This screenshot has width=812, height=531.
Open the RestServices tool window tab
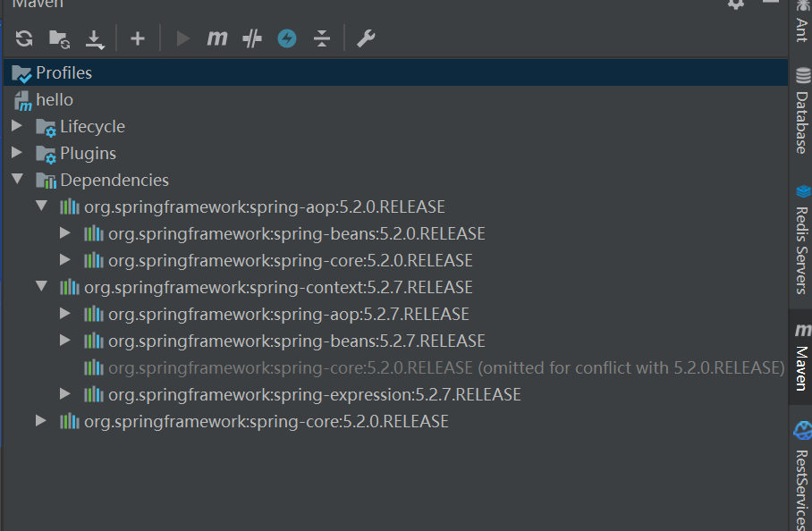click(801, 475)
